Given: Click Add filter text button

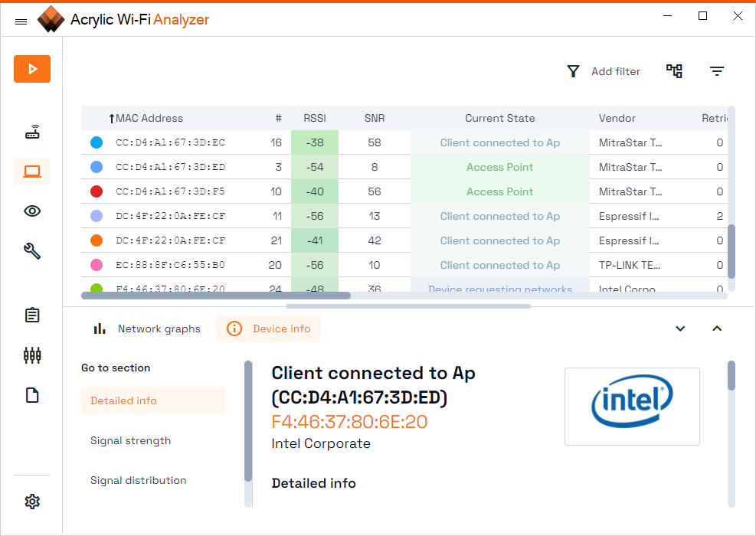Looking at the screenshot, I should tap(616, 71).
